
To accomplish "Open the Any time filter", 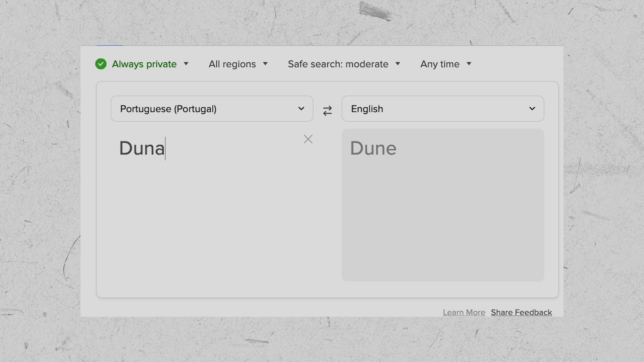I will coord(440,64).
